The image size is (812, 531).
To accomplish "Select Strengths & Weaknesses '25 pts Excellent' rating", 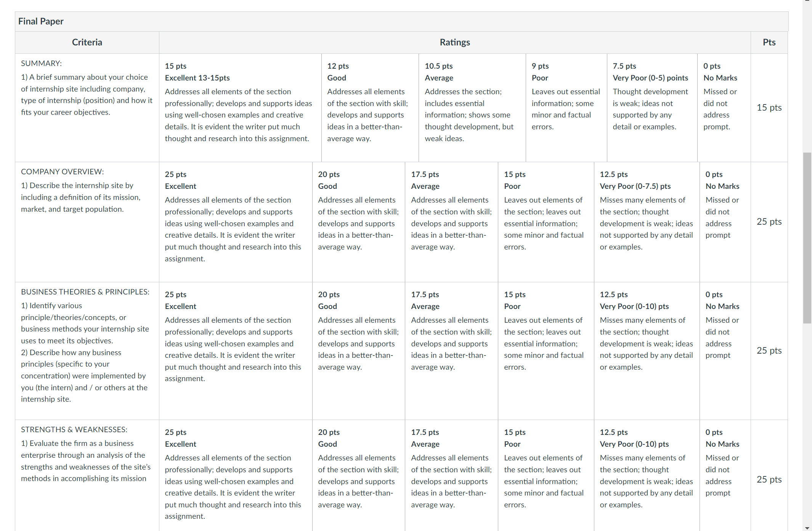I will 236,475.
